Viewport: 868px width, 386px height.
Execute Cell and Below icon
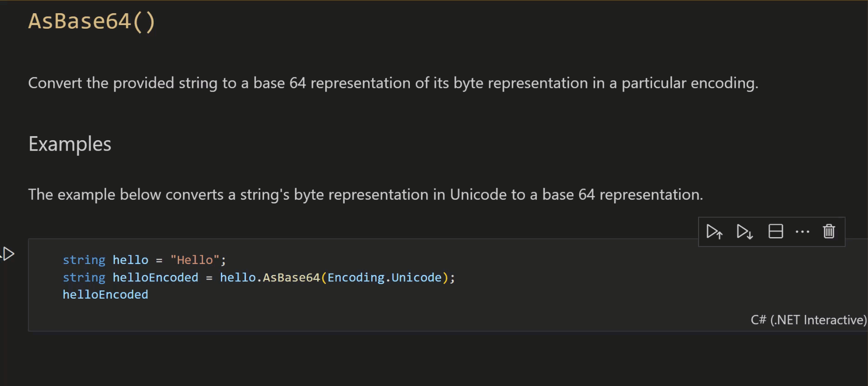(745, 232)
